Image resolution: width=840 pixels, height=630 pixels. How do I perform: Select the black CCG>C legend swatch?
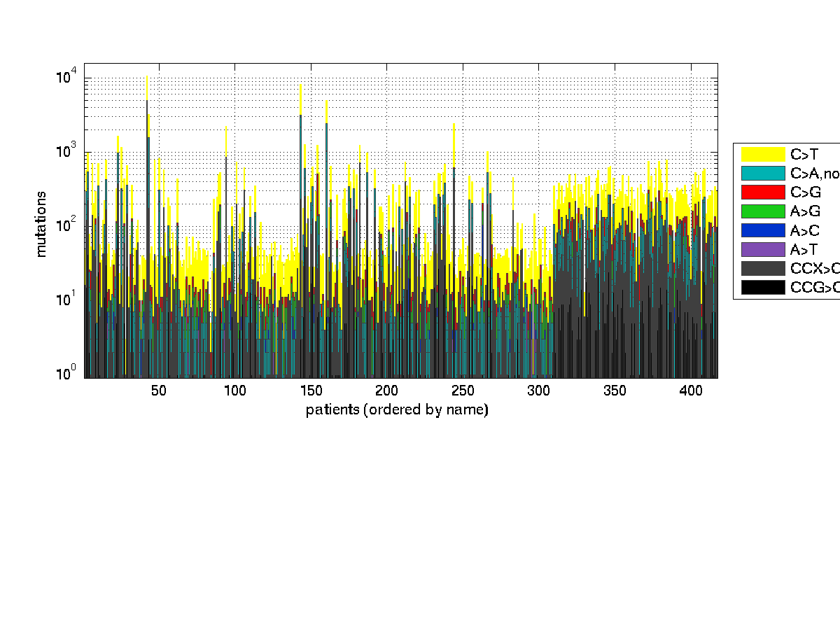(x=762, y=287)
